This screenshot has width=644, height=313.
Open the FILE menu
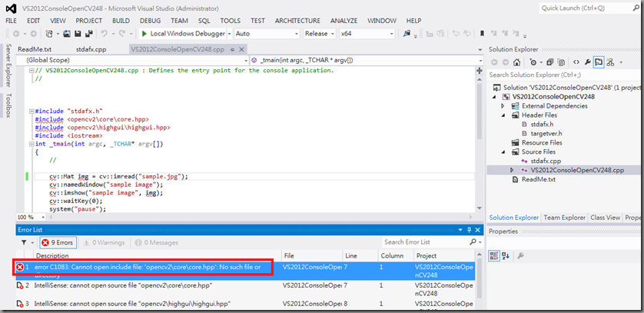pyautogui.click(x=11, y=21)
